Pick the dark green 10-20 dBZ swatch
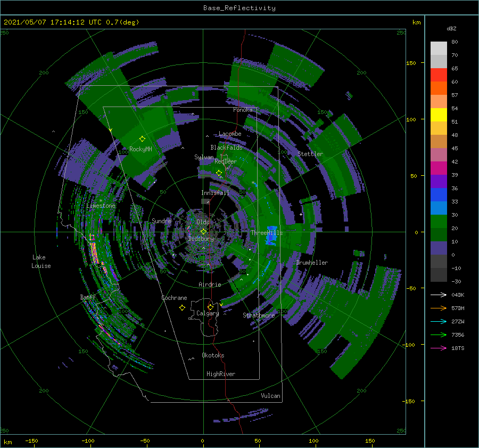This screenshot has width=479, height=448. click(x=439, y=234)
